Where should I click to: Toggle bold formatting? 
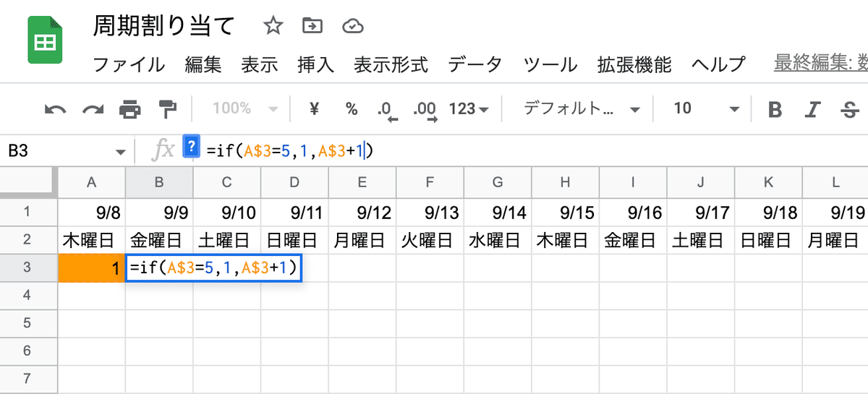point(775,110)
